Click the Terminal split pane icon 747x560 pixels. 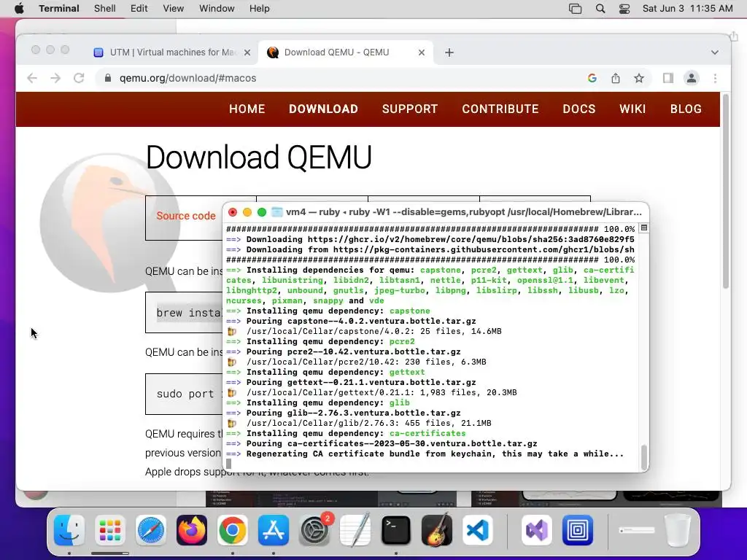tap(643, 228)
